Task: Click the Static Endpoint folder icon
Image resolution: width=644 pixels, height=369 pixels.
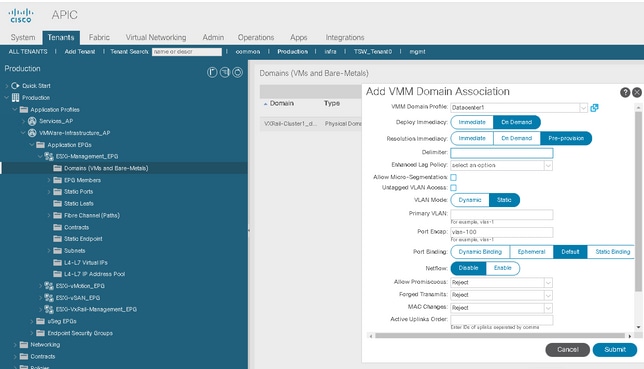Action: (58, 239)
